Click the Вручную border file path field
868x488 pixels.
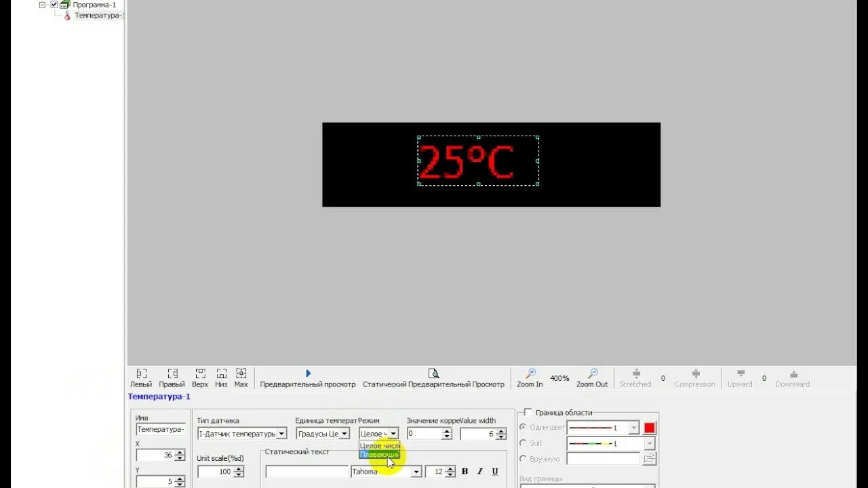604,459
